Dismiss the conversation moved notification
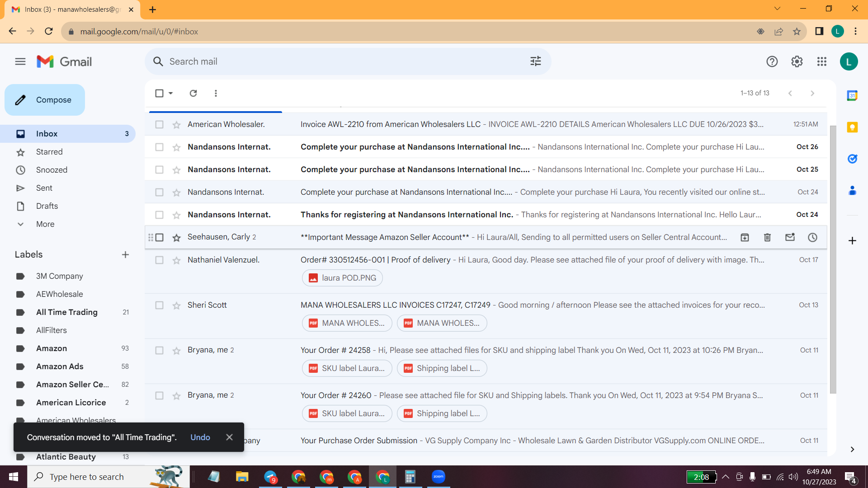The height and width of the screenshot is (488, 868). (x=229, y=437)
